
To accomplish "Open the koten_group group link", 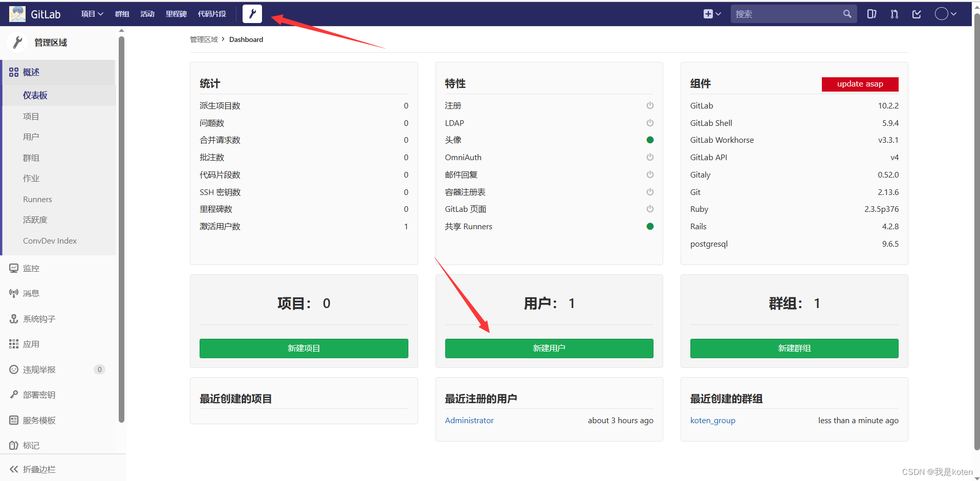I will pos(713,420).
